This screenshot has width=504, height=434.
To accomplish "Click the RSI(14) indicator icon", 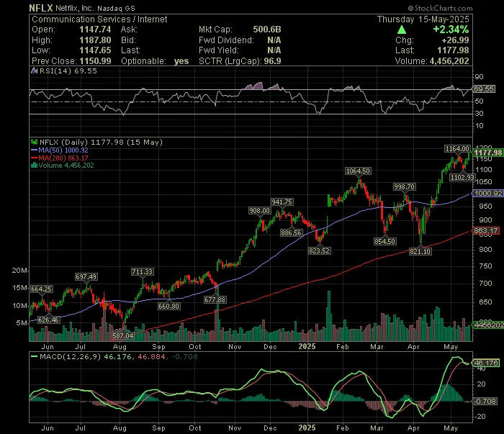I will click(34, 71).
